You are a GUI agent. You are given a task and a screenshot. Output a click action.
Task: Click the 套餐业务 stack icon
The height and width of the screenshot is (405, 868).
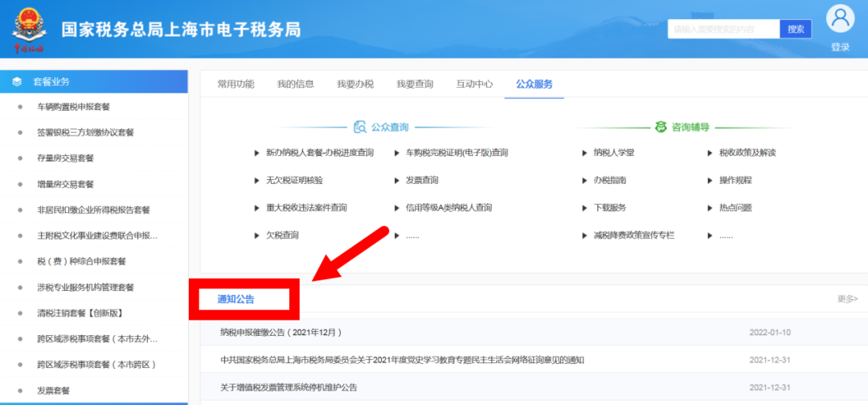(17, 82)
